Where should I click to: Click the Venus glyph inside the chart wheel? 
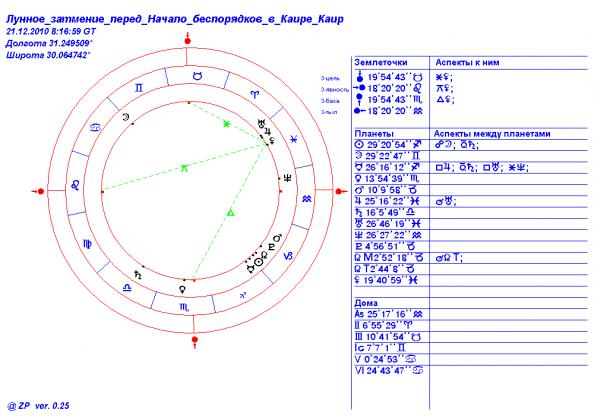click(183, 289)
